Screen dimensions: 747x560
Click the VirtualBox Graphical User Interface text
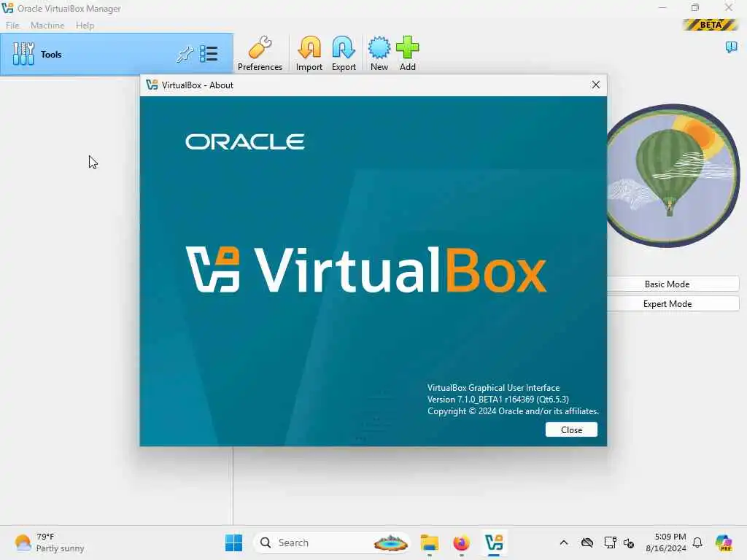tap(493, 388)
